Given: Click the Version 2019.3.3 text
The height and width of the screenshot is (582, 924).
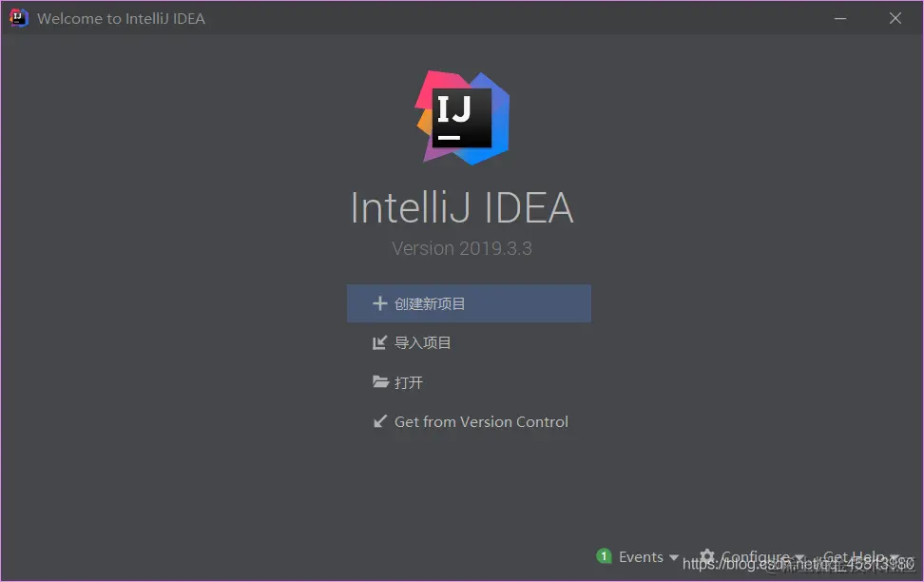Looking at the screenshot, I should 462,248.
